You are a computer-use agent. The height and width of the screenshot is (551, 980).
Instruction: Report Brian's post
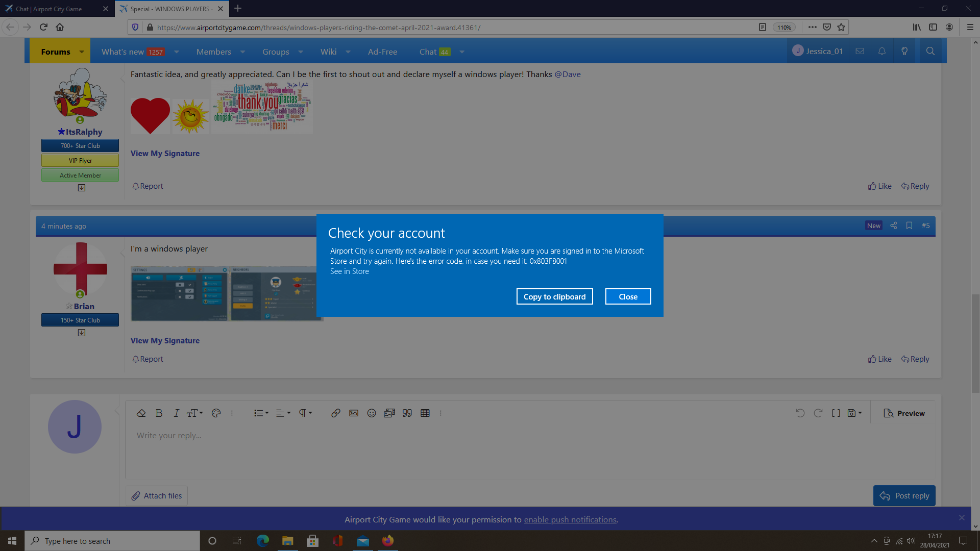point(148,359)
